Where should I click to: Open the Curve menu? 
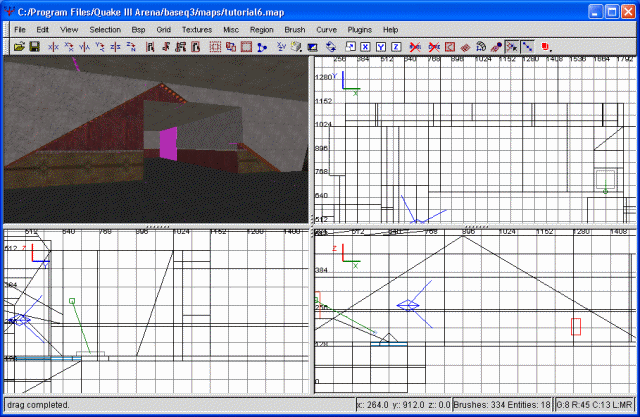327,30
